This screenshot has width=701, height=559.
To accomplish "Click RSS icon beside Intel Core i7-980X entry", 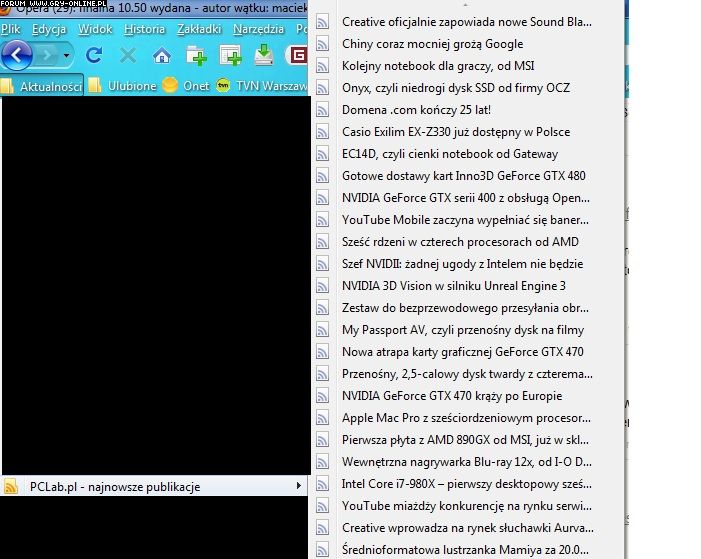I will [322, 483].
